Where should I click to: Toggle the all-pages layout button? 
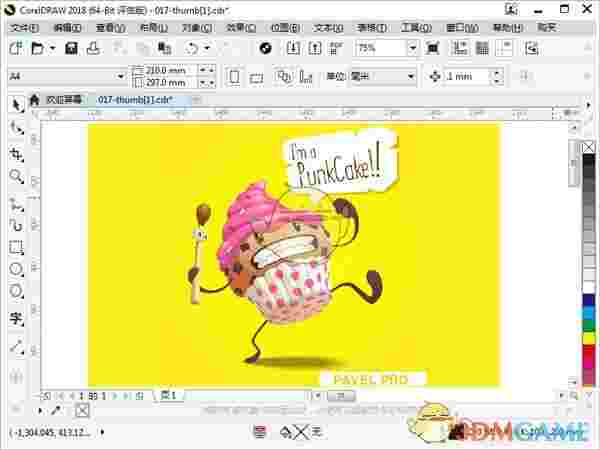tap(284, 77)
